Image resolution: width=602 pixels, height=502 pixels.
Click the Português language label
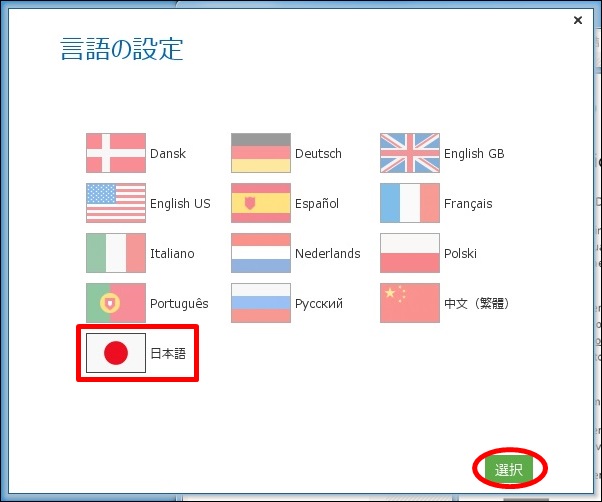pyautogui.click(x=179, y=303)
